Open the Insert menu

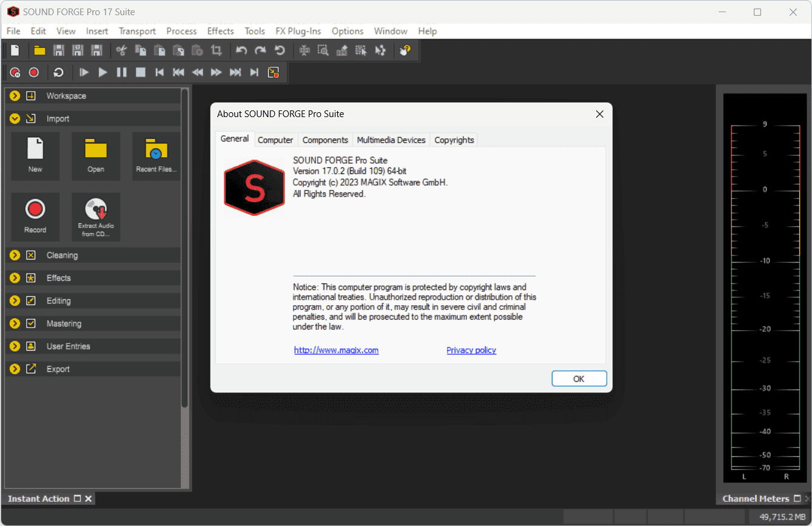pos(97,31)
